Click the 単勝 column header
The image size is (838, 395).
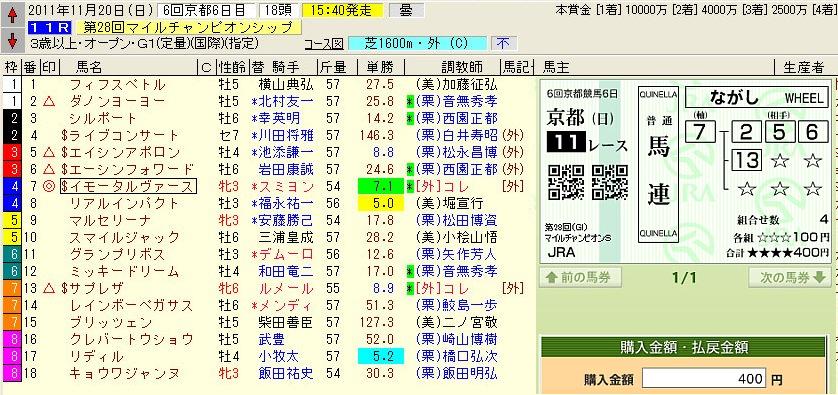click(379, 67)
